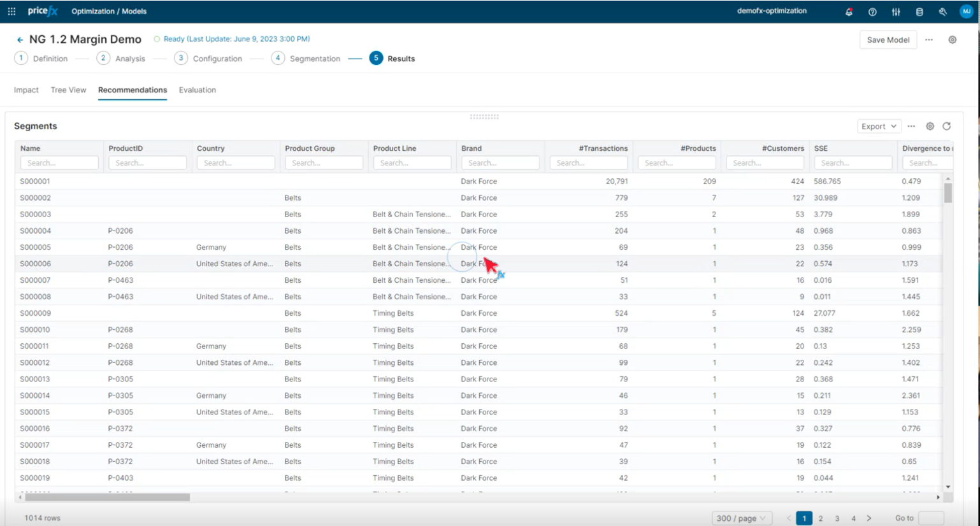Open the notifications bell icon
980x526 pixels.
(849, 11)
